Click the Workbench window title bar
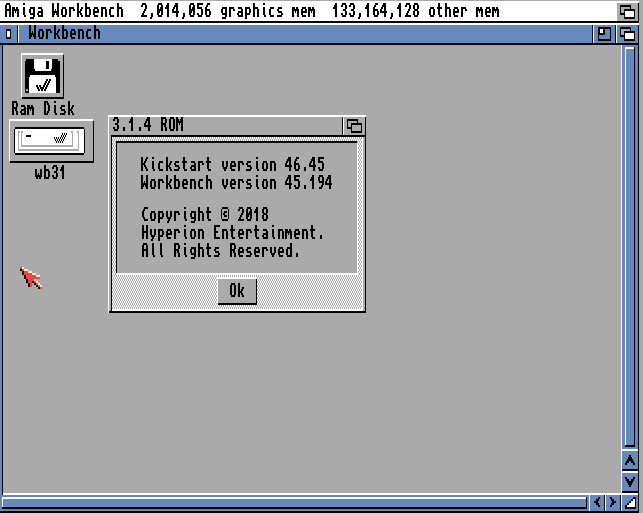The image size is (643, 513). click(x=305, y=34)
